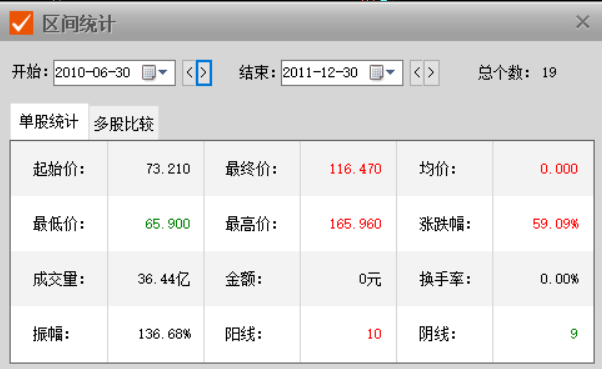Expand the start date dropdown arrow
Screen dimensions: 602x369
coord(163,72)
